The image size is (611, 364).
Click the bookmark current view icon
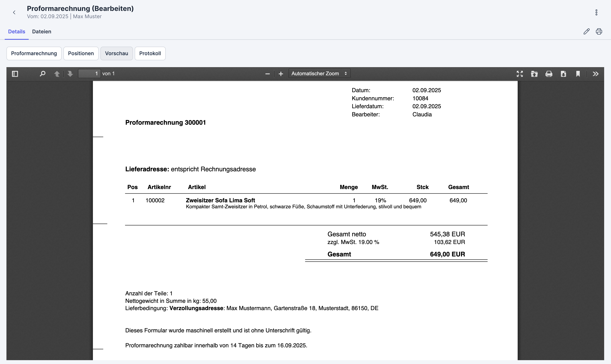click(578, 74)
